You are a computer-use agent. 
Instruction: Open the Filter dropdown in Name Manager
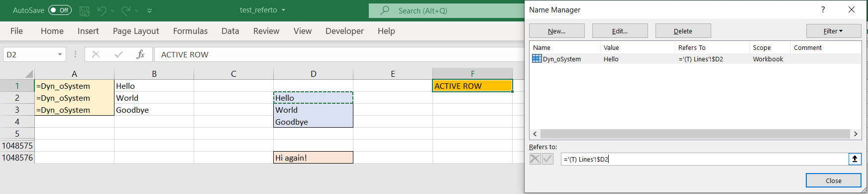834,31
